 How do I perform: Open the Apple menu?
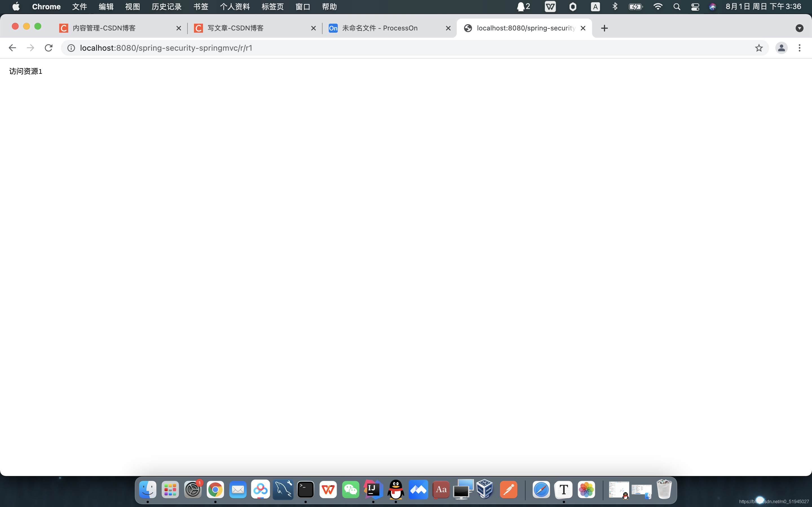click(16, 7)
